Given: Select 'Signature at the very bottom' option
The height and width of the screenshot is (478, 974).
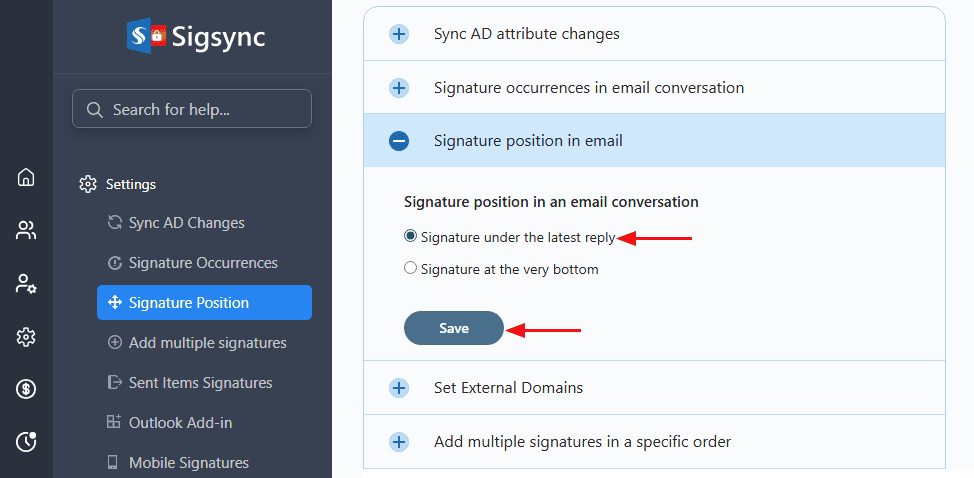Looking at the screenshot, I should 410,268.
